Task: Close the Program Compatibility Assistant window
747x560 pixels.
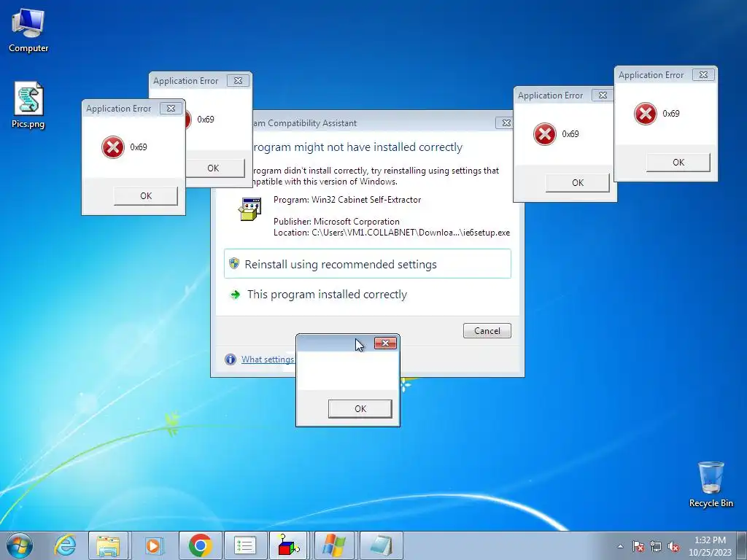Action: coord(506,122)
